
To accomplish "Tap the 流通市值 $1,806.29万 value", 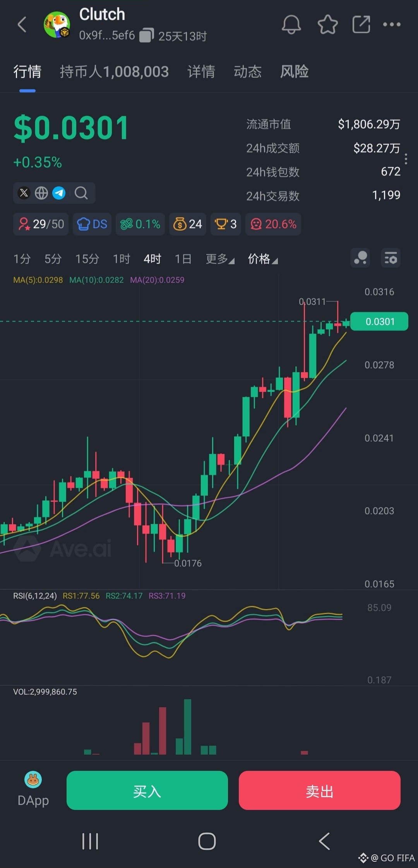I will tap(369, 124).
